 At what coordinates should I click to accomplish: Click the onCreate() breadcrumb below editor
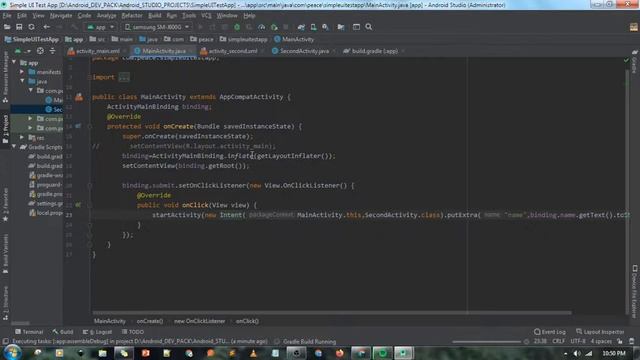point(150,321)
